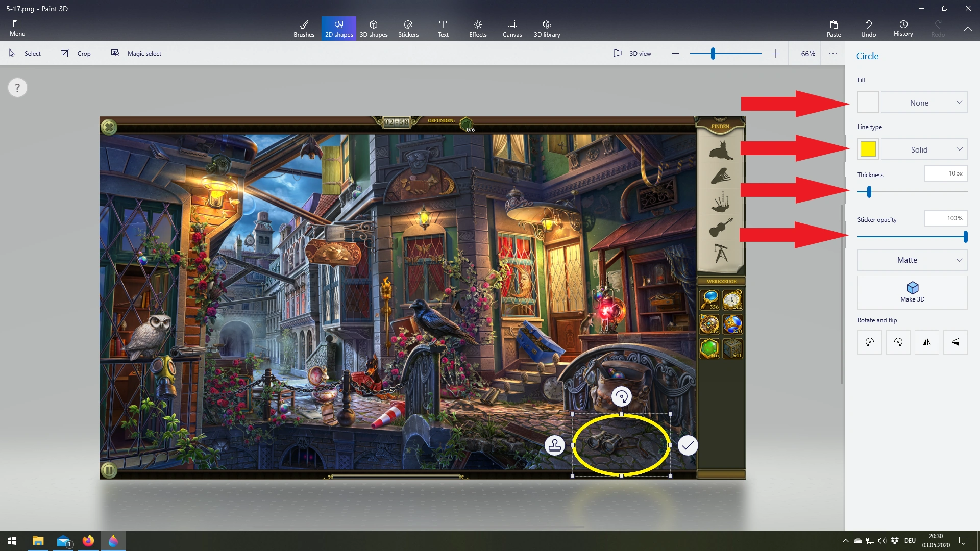The height and width of the screenshot is (551, 980).
Task: Open the Menu tab
Action: click(x=17, y=28)
